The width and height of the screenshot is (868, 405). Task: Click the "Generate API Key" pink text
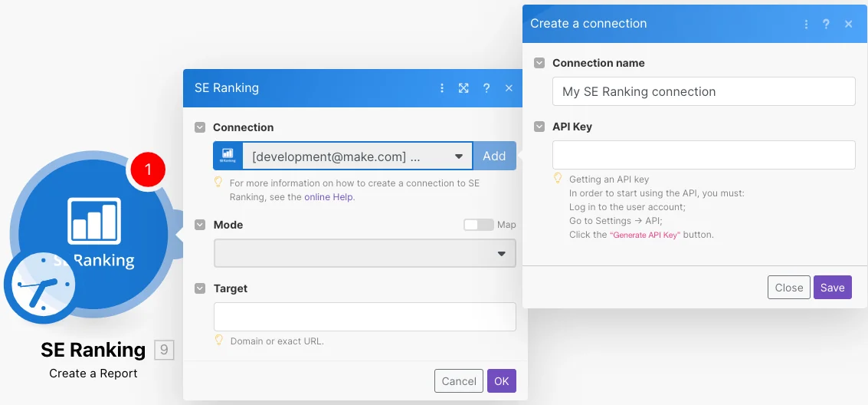(645, 235)
